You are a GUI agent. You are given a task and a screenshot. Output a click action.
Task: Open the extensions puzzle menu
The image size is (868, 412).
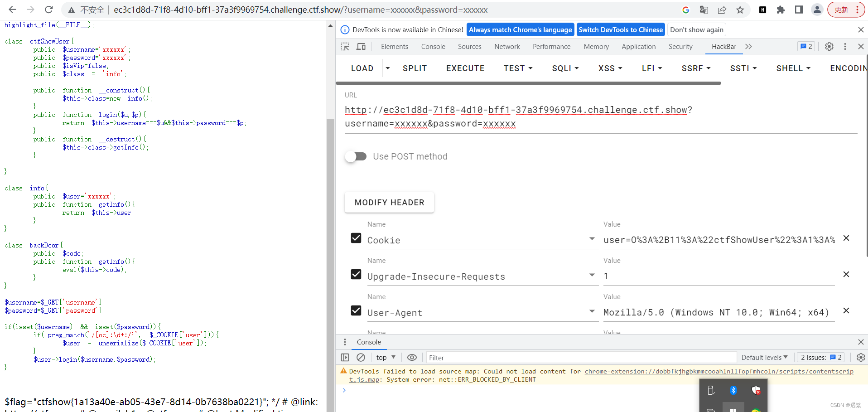pos(781,10)
